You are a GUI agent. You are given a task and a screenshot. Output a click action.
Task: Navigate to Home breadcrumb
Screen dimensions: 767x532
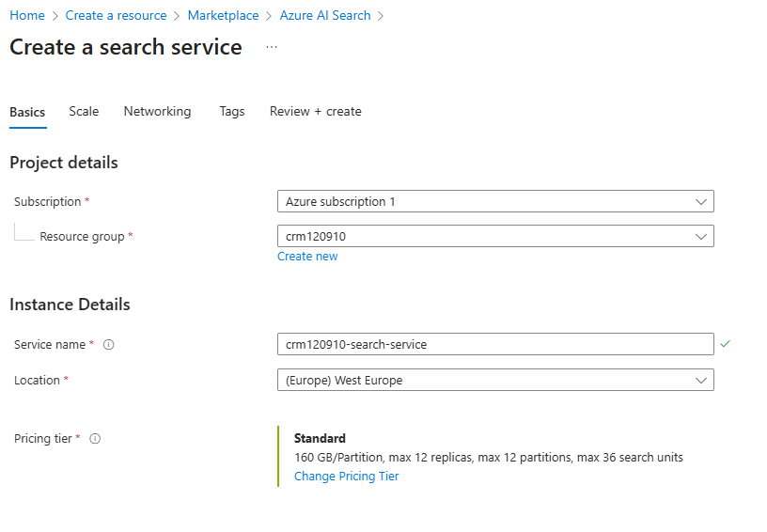[27, 16]
